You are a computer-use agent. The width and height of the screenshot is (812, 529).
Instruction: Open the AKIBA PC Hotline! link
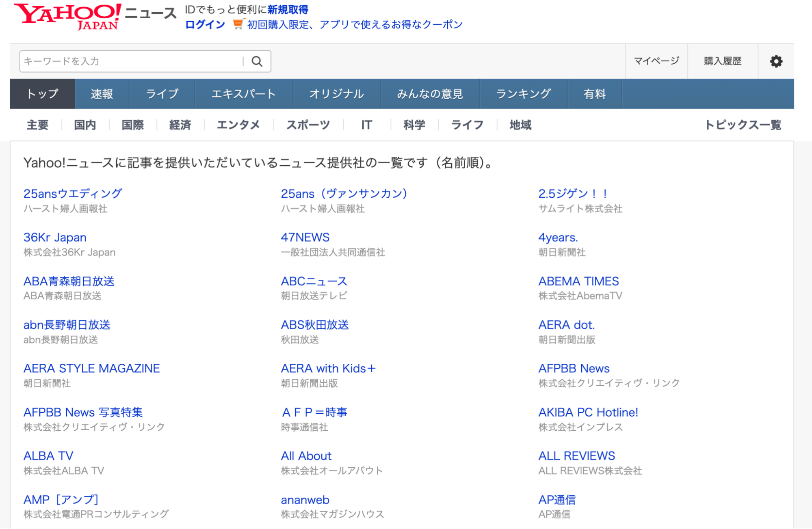click(x=588, y=412)
